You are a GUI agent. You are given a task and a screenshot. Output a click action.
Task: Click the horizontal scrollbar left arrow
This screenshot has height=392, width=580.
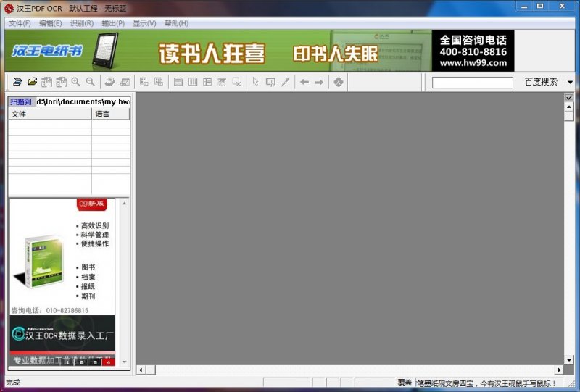click(x=141, y=370)
